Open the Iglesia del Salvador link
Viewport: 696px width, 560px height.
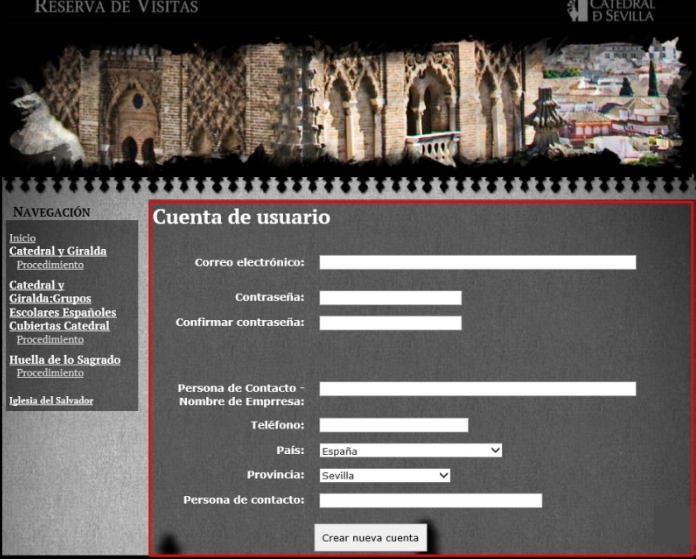click(51, 401)
